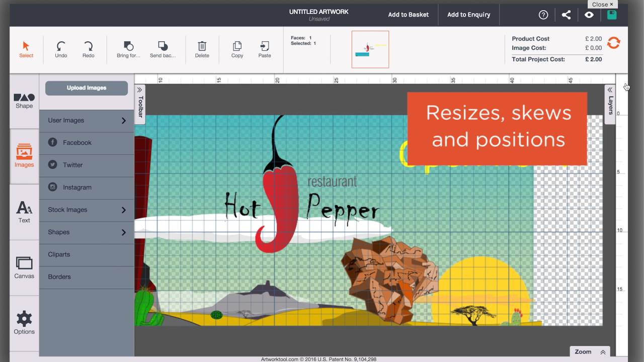Collapse the Toolbar panel handle
The height and width of the screenshot is (362, 644).
[x=140, y=104]
